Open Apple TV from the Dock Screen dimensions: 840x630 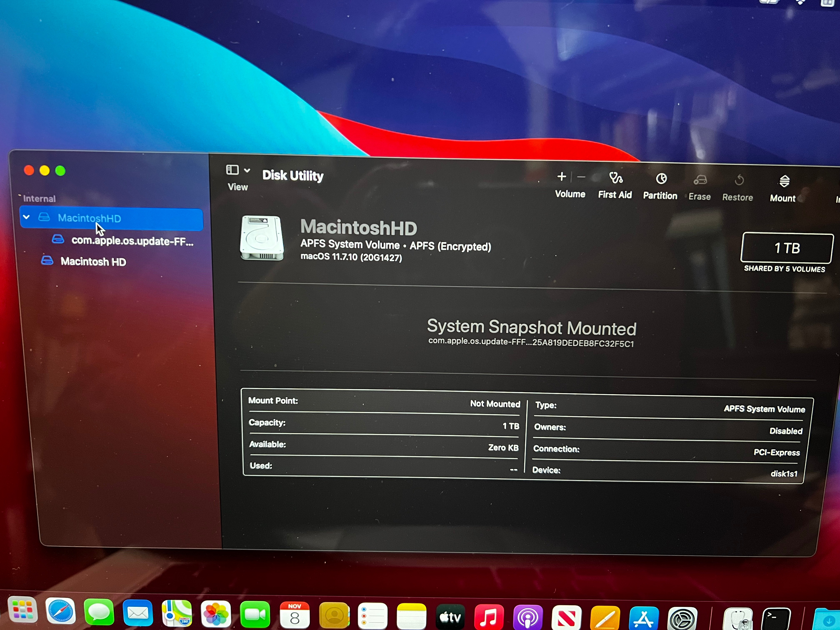pyautogui.click(x=450, y=617)
